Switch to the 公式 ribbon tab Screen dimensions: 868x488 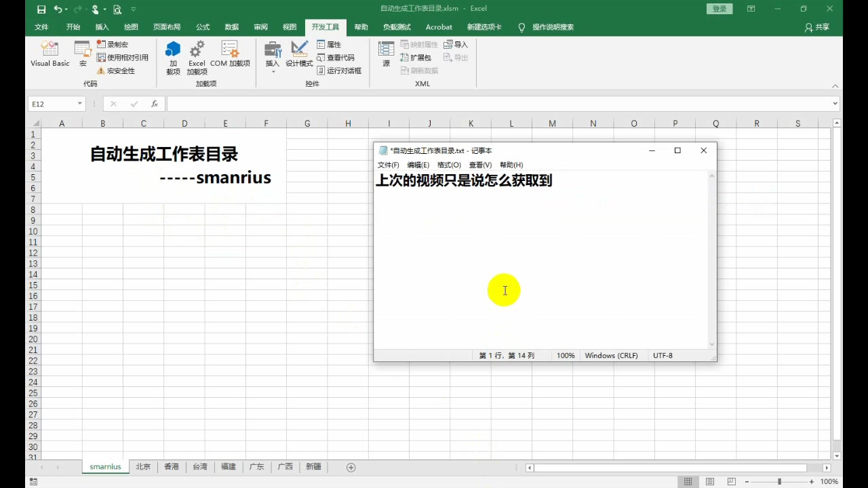coord(203,27)
